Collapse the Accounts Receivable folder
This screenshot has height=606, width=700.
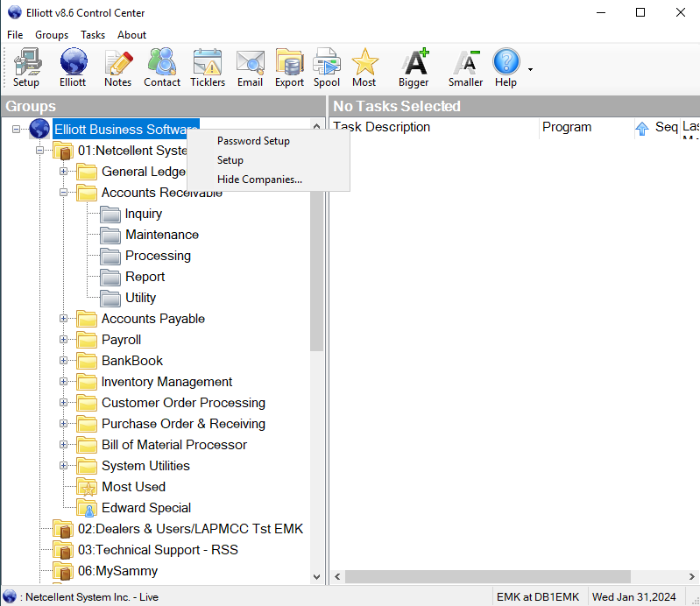pos(63,193)
